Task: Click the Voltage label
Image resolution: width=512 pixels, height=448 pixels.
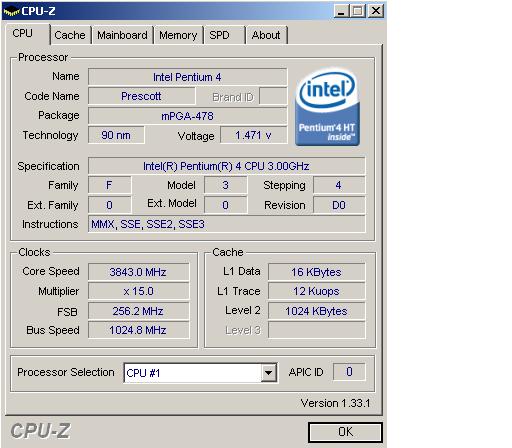Action: [x=196, y=136]
